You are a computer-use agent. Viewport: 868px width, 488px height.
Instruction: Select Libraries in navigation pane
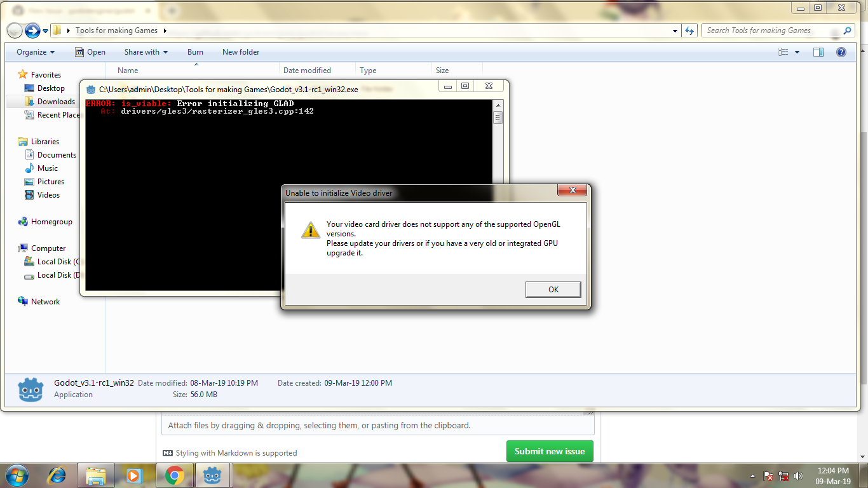point(39,142)
